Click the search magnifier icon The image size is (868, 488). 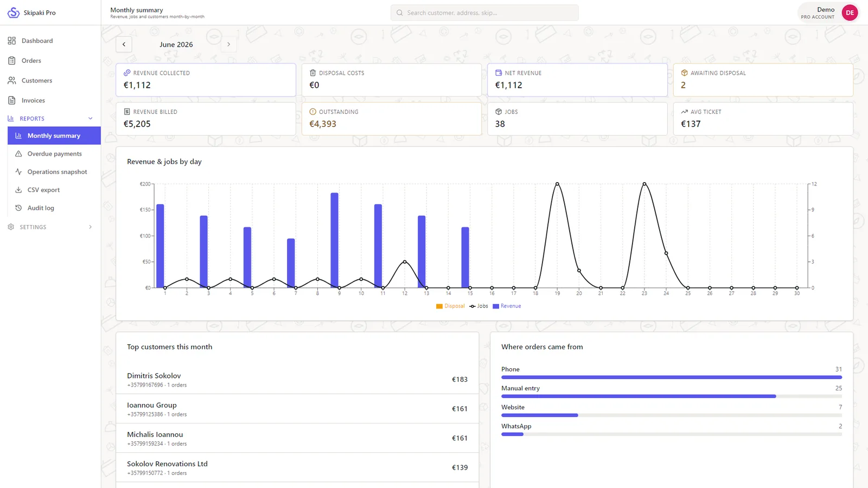[x=400, y=12]
